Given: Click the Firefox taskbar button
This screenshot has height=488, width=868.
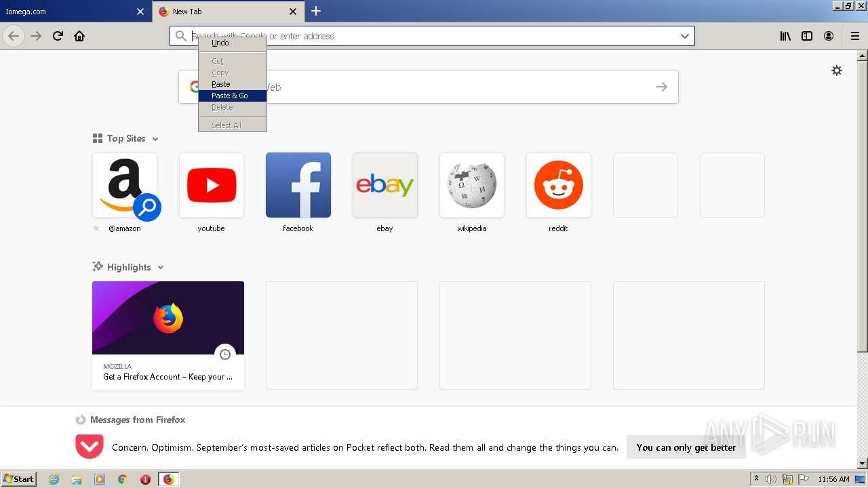Looking at the screenshot, I should (x=168, y=479).
